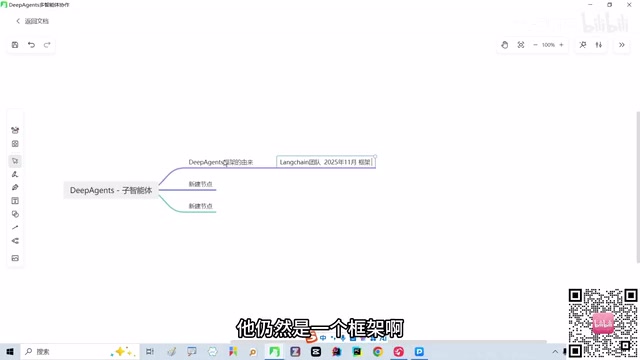Click the vertical scrollbar on right edge
Image resolution: width=640 pixels, height=360 pixels.
638,188
